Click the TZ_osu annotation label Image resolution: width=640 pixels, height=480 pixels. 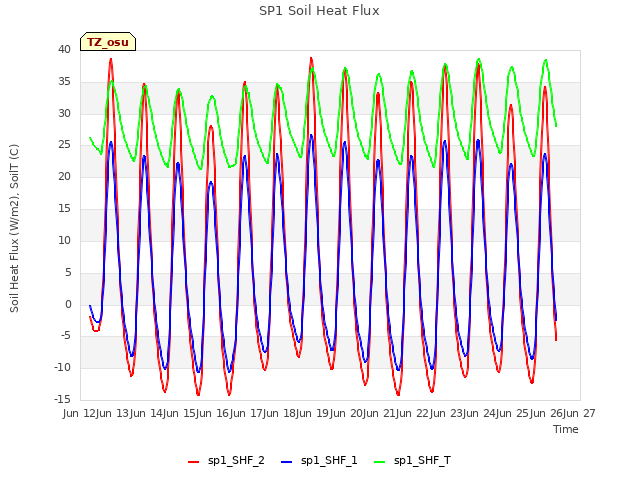[108, 42]
